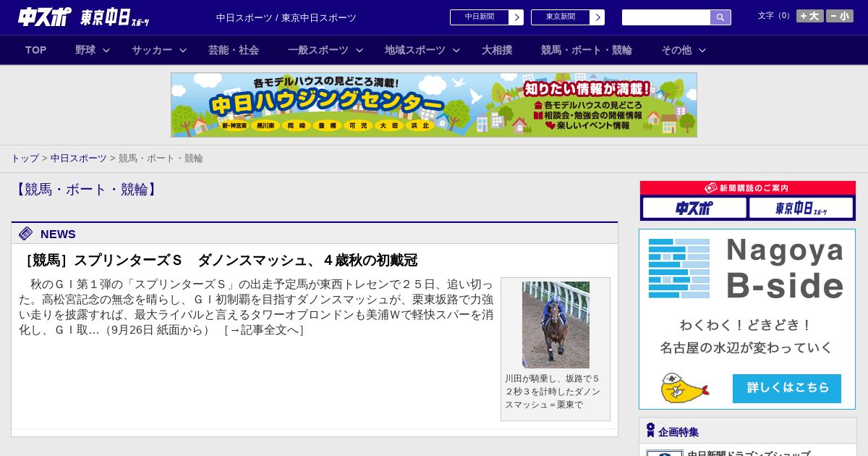The image size is (868, 456).
Task: Click the 詳しくはこちら button
Action: 787,388
